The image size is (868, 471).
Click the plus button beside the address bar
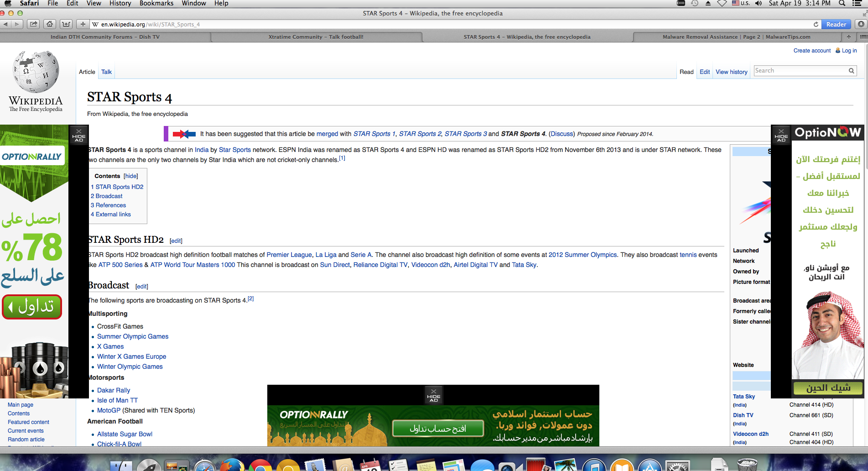pyautogui.click(x=83, y=24)
